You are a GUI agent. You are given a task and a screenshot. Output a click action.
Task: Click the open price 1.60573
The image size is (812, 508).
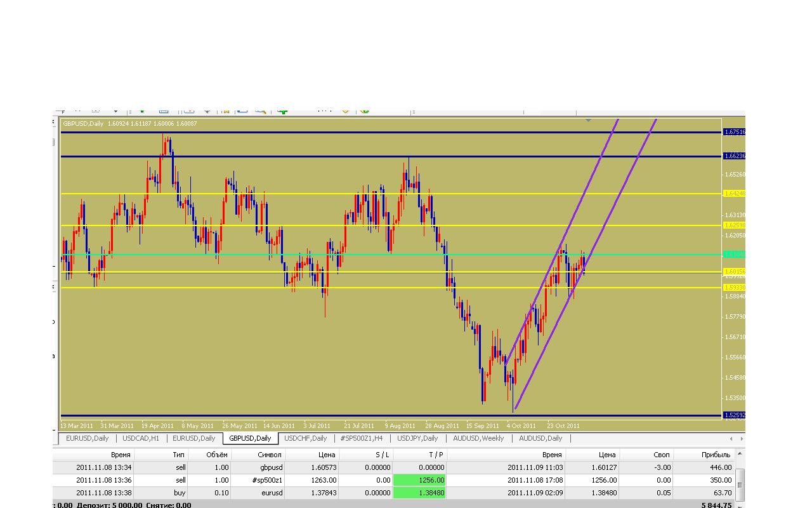tap(323, 467)
